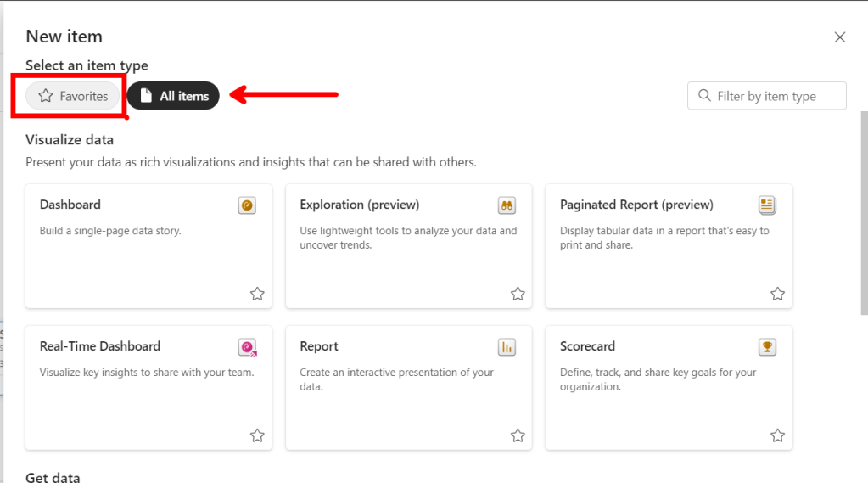Select the All items tab
This screenshot has width=868, height=483.
(173, 96)
